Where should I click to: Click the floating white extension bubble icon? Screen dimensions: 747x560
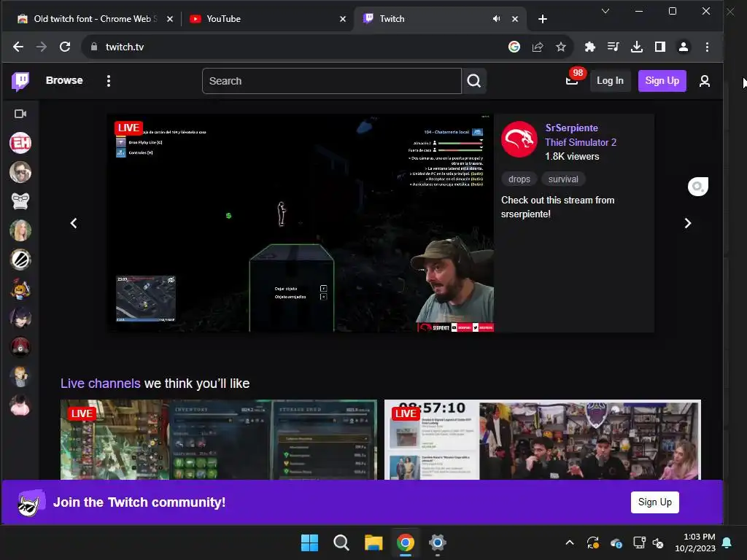coord(698,186)
